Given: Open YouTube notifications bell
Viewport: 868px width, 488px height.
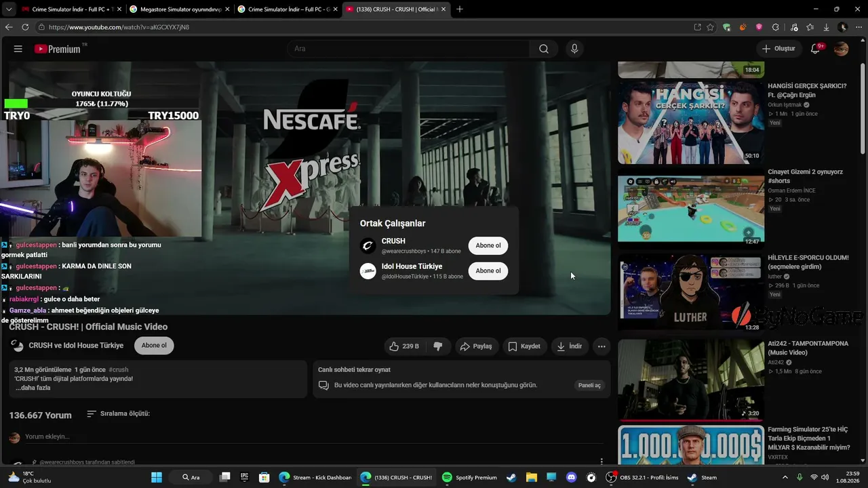Looking at the screenshot, I should point(816,49).
